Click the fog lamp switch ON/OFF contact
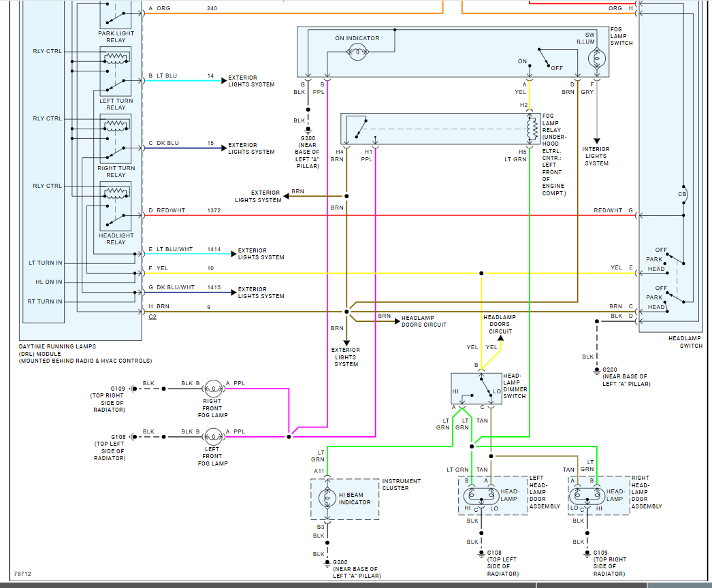Image resolution: width=712 pixels, height=588 pixels. click(x=544, y=58)
